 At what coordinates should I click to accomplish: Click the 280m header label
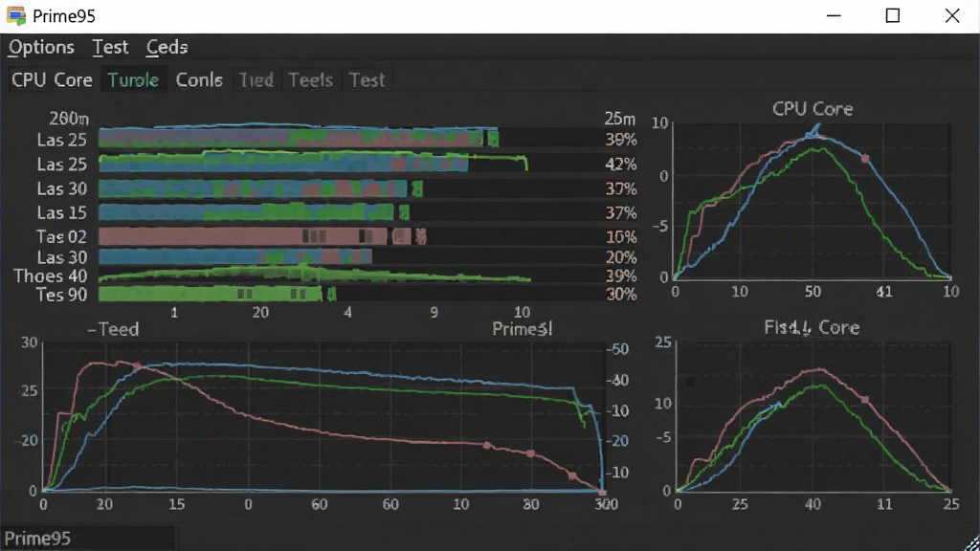coord(69,118)
